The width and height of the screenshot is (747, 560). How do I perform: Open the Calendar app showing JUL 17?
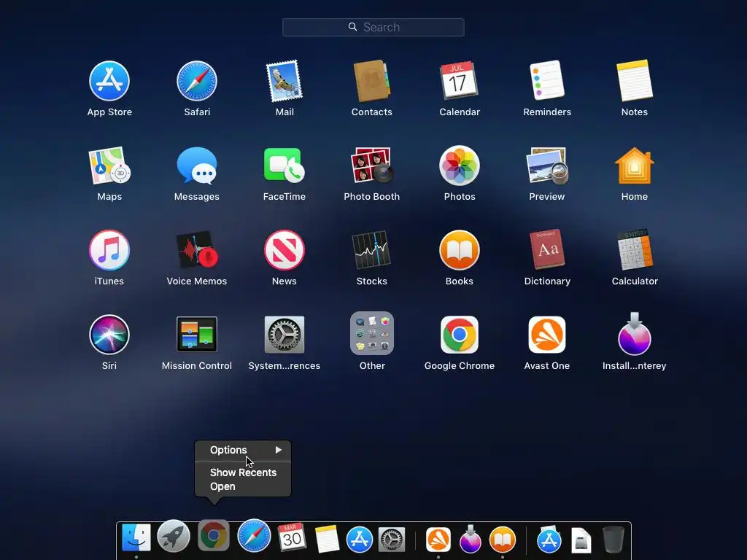point(460,80)
